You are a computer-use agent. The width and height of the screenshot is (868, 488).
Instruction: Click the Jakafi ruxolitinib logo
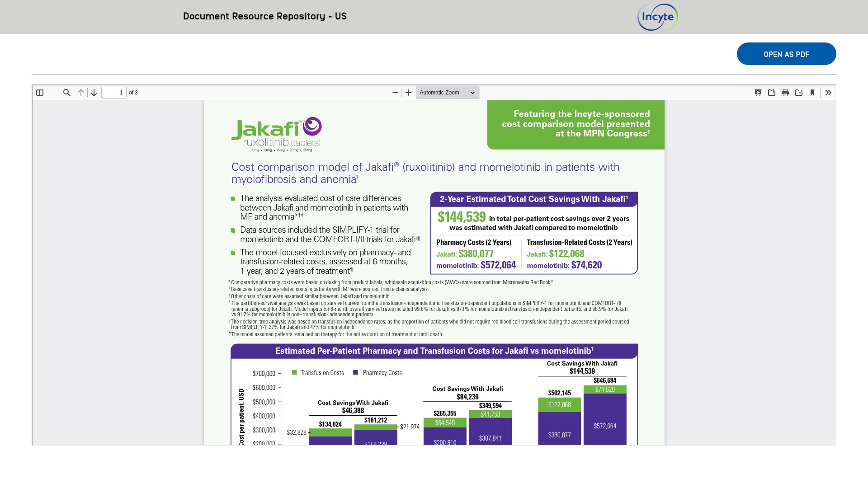(277, 134)
